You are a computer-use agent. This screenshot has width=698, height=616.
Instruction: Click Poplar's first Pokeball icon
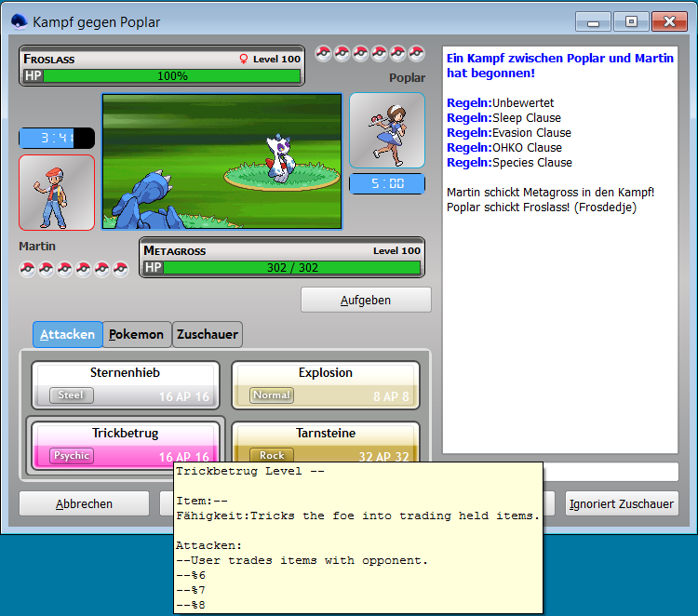[323, 53]
